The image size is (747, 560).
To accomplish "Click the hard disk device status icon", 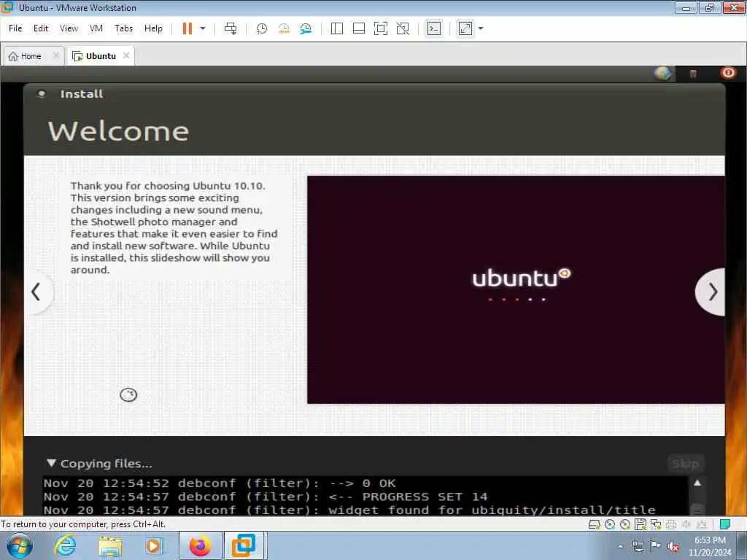I will click(x=594, y=524).
